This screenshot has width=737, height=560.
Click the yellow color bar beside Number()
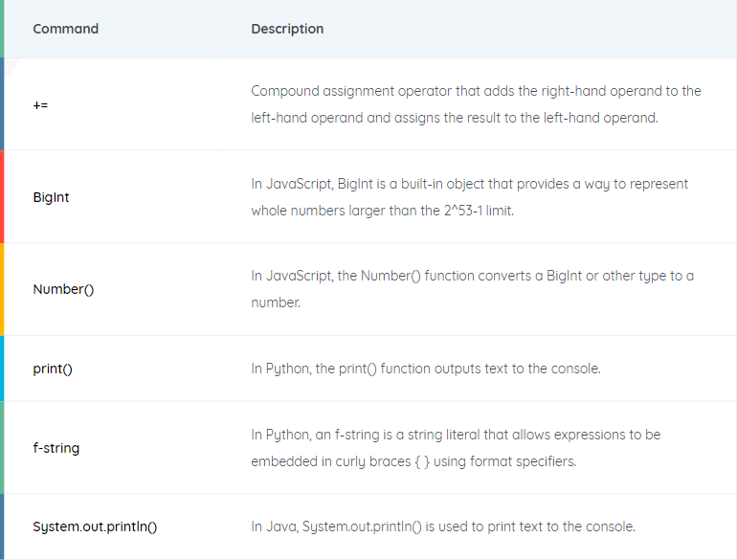click(2, 289)
